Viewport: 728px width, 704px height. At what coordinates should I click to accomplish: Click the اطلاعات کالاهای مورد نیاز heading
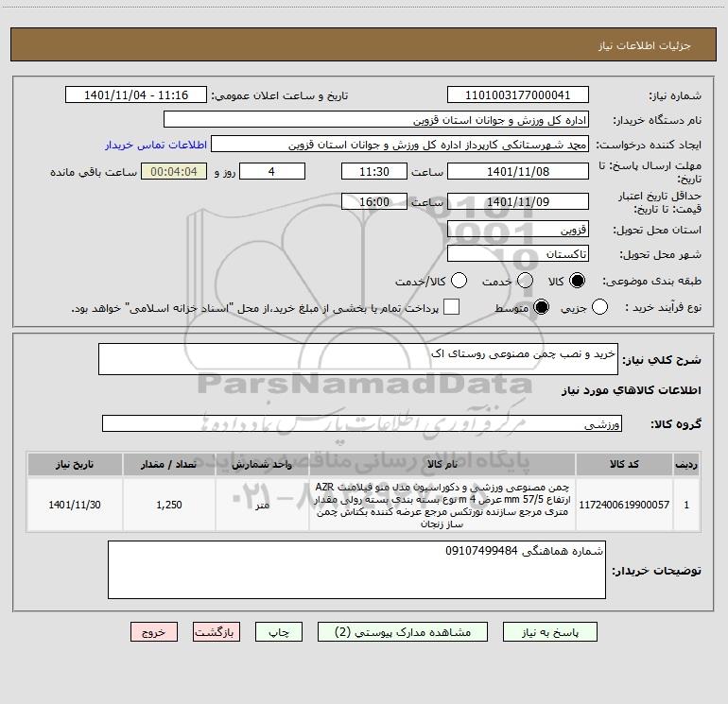point(631,390)
